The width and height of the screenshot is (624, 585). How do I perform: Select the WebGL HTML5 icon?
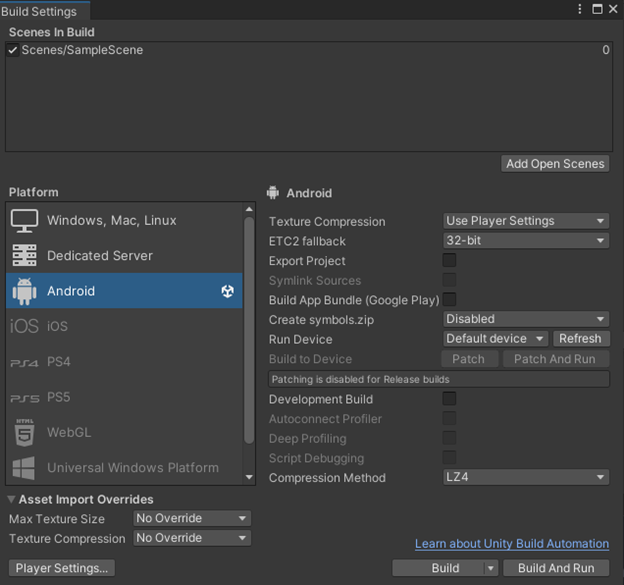pyautogui.click(x=24, y=433)
